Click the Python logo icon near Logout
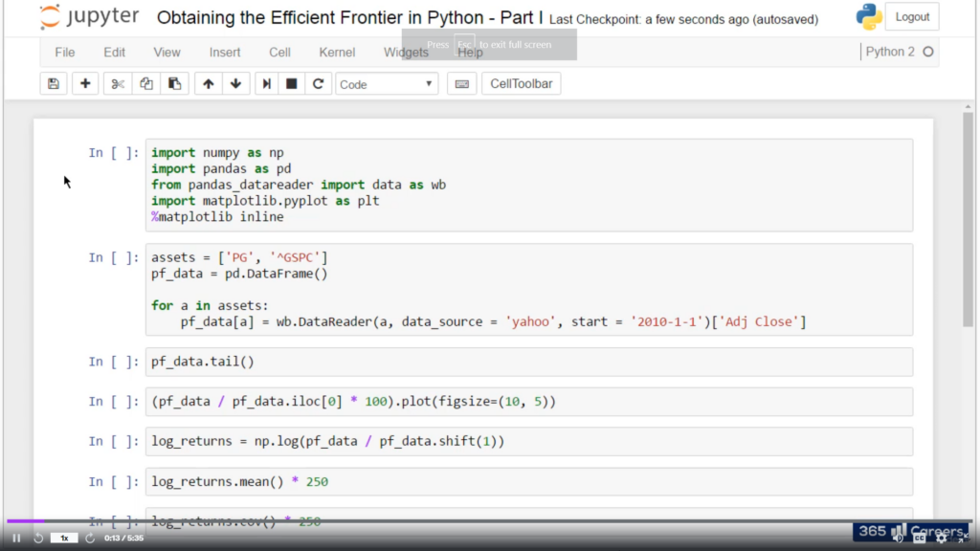The width and height of the screenshot is (980, 551). coord(869,17)
